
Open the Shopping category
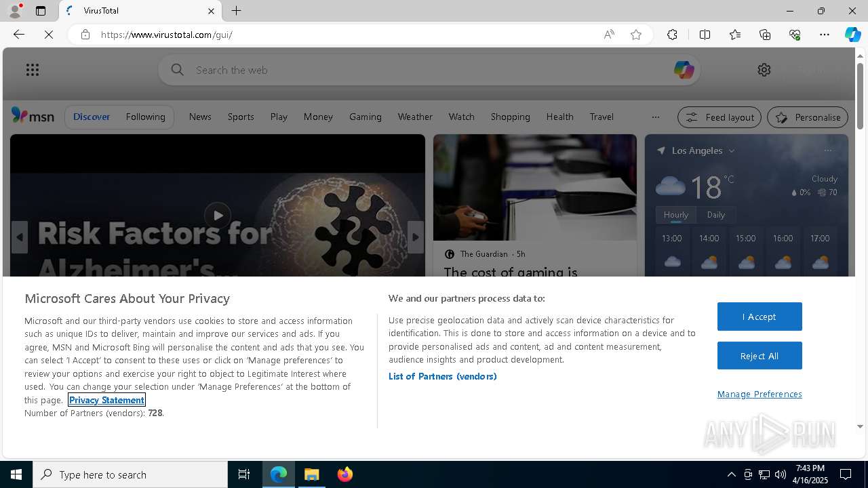point(511,117)
